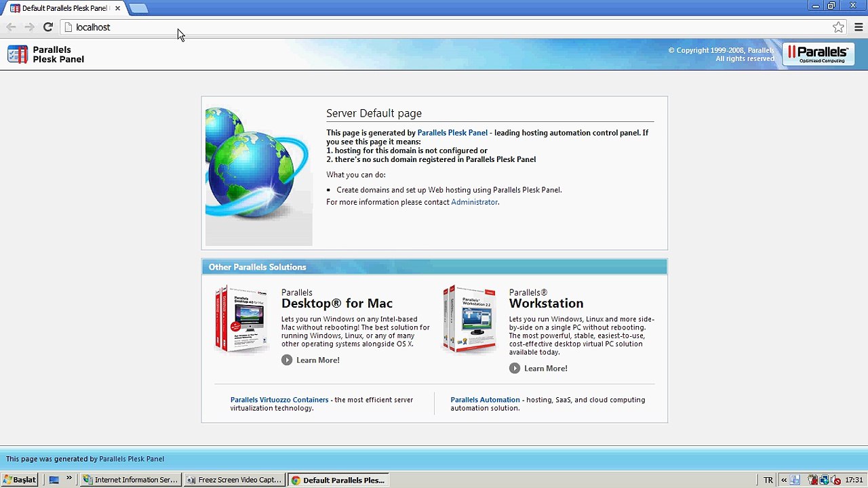Close the Default Parallels Plesk Panel tab
Image resolution: width=868 pixels, height=488 pixels.
pos(117,8)
